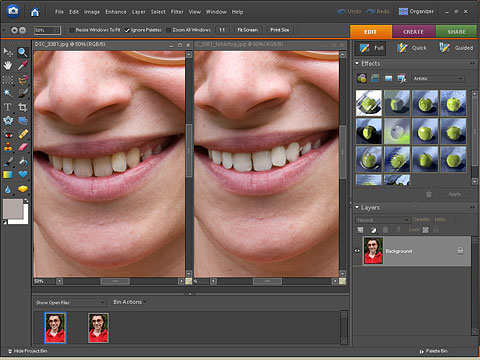Click the Fit Screen button

[248, 30]
